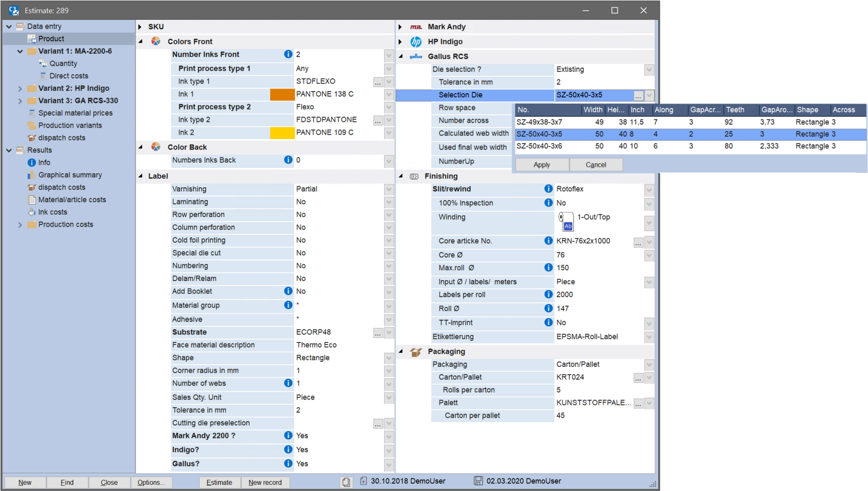The height and width of the screenshot is (491, 868).
Task: Click info icon beside Core articke No.
Action: [x=548, y=240]
